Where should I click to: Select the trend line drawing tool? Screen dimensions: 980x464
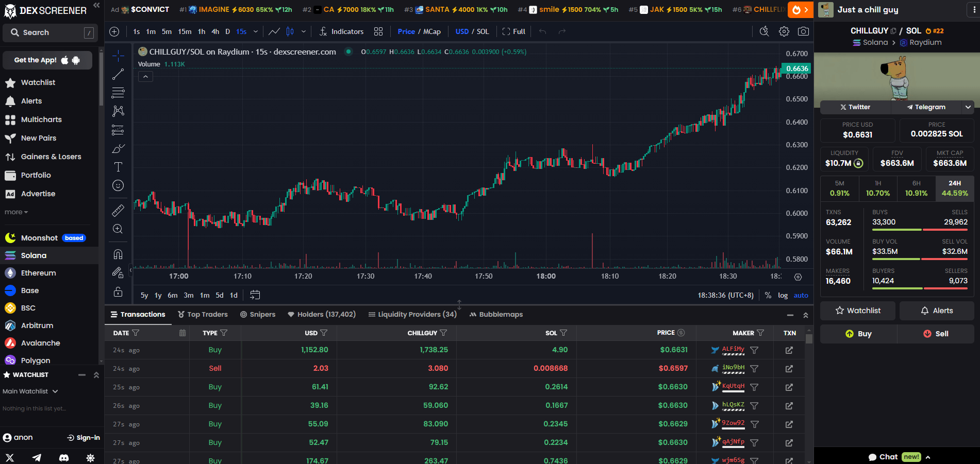[x=118, y=74]
